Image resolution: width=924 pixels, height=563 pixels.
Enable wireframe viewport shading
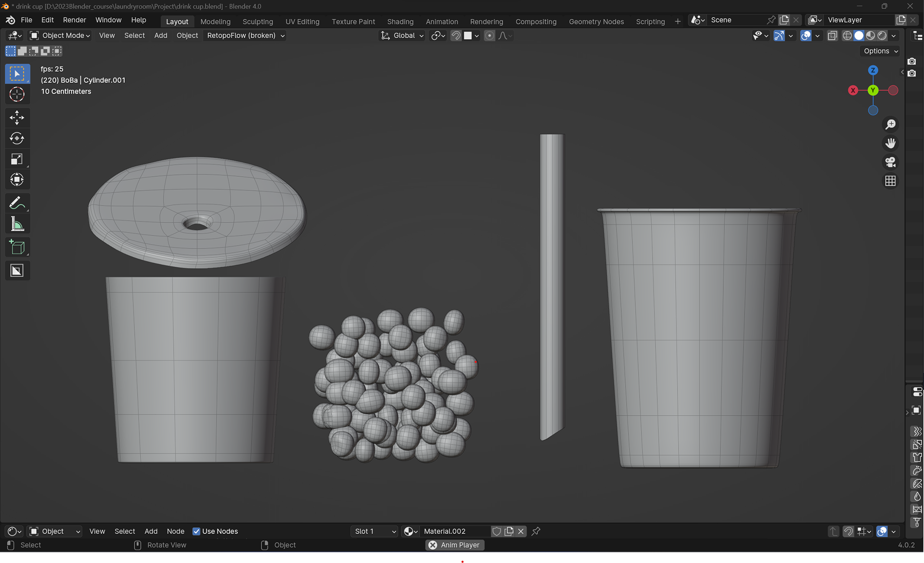click(x=847, y=36)
